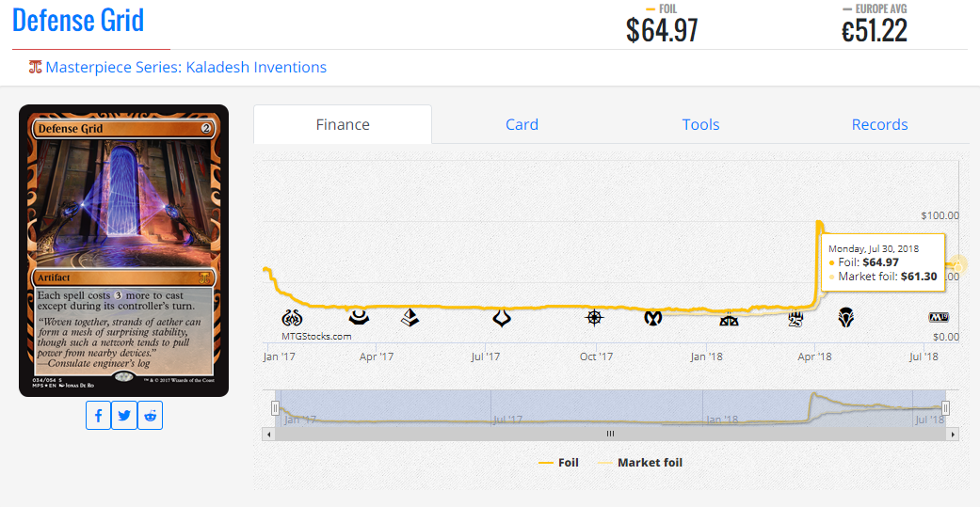980x507 pixels.
Task: Click the left range navigator handle
Action: click(276, 408)
